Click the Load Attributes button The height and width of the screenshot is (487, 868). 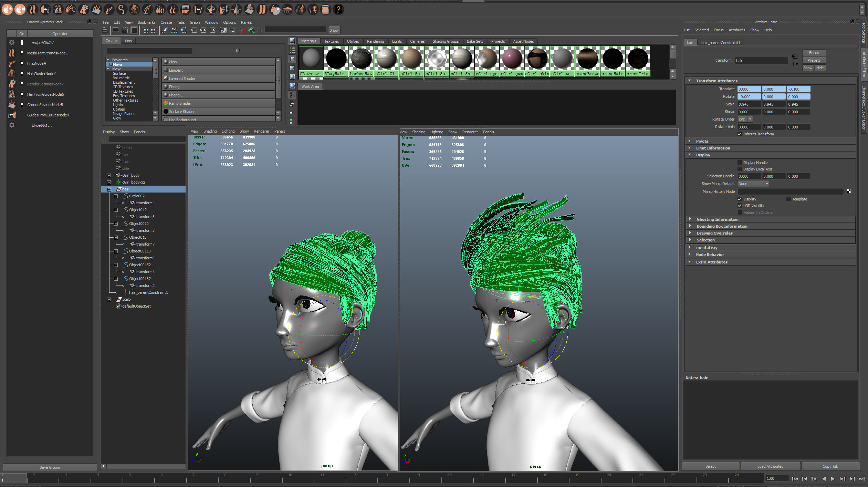(770, 466)
